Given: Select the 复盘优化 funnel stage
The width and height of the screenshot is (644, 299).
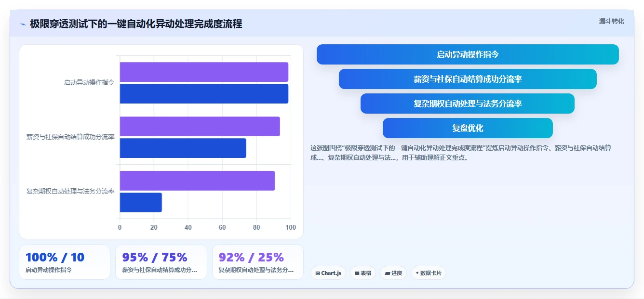Looking at the screenshot, I should pyautogui.click(x=468, y=128).
